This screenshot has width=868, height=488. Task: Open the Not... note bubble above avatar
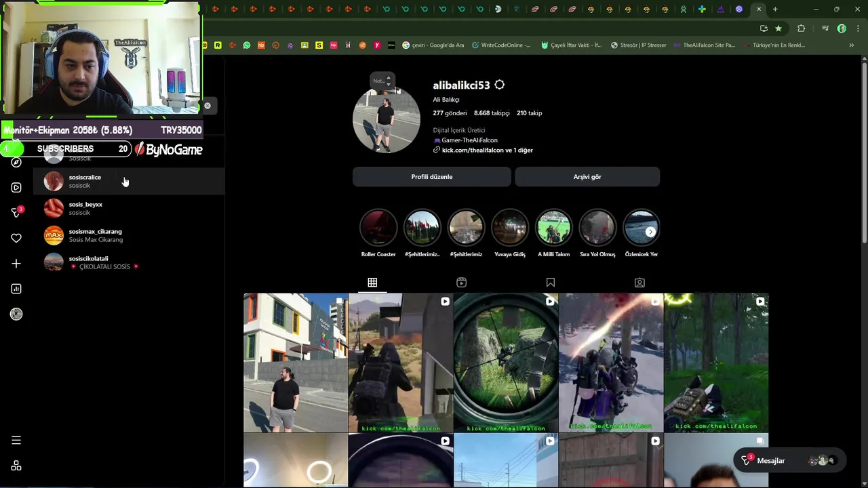(x=382, y=81)
